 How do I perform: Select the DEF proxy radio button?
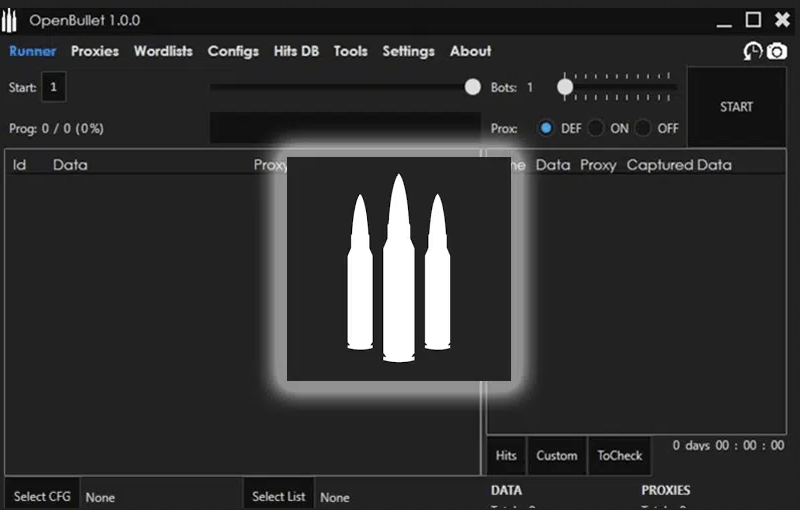545,128
